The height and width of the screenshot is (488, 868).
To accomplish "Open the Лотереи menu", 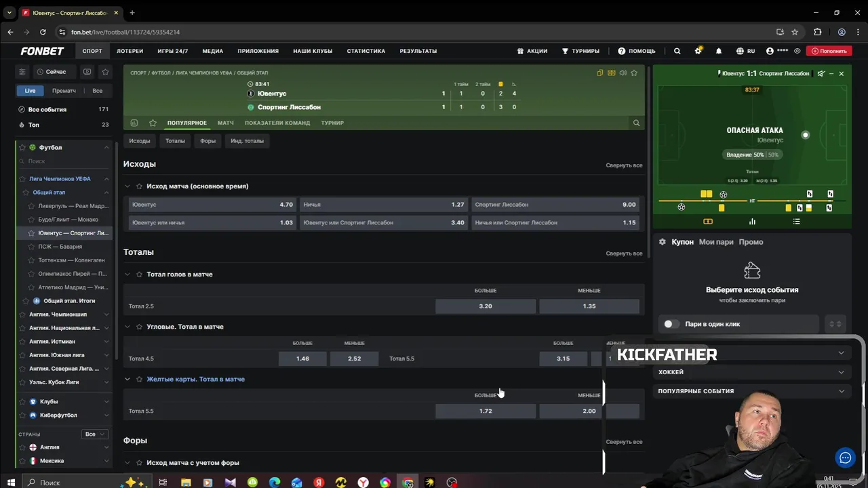I will pyautogui.click(x=130, y=51).
